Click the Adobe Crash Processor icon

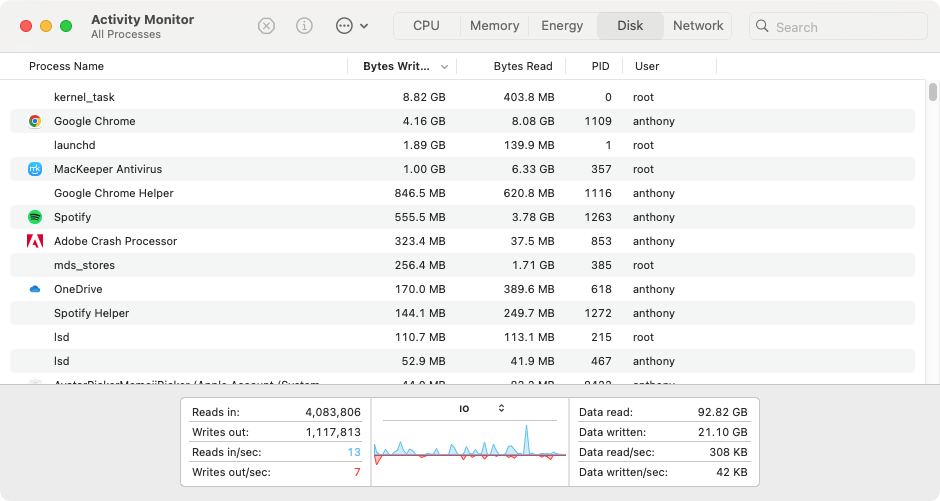point(35,241)
